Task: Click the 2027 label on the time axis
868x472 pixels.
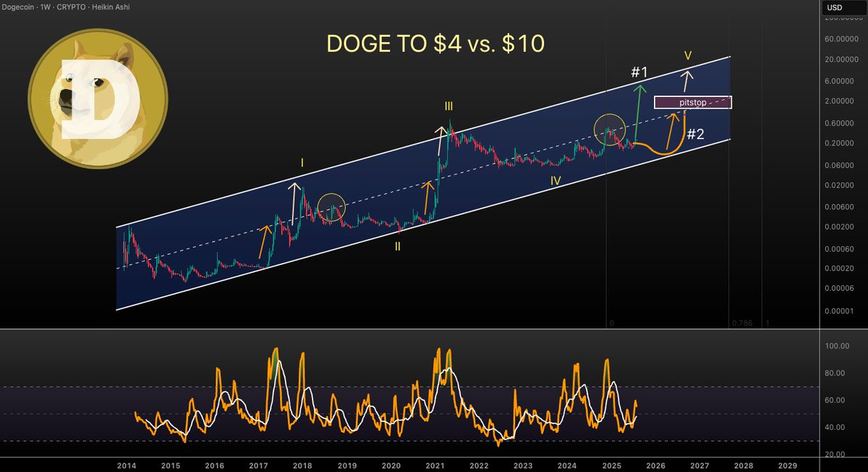Action: click(x=699, y=466)
